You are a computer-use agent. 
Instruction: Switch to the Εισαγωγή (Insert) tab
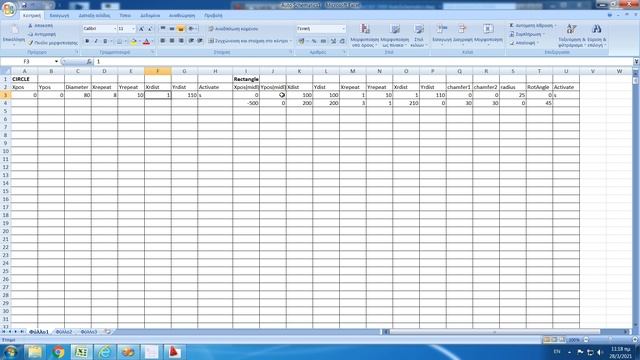coord(59,16)
